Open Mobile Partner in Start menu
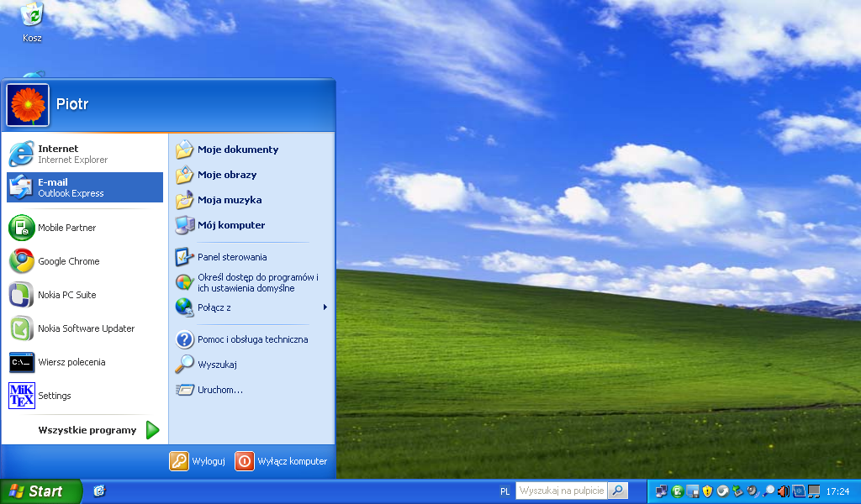This screenshot has height=504, width=861. point(85,228)
